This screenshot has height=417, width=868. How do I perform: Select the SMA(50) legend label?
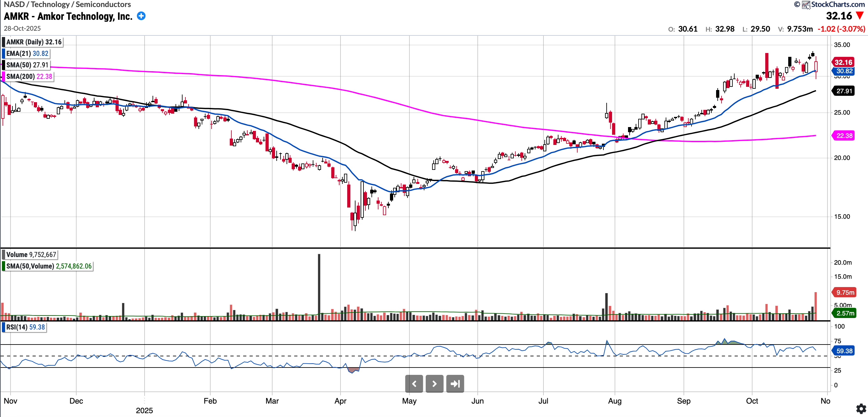click(x=27, y=65)
